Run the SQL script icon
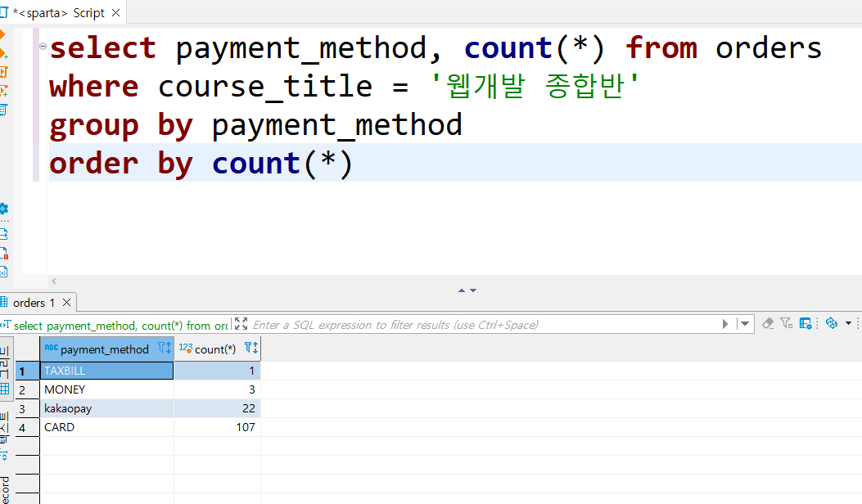The image size is (862, 504). click(x=2, y=72)
